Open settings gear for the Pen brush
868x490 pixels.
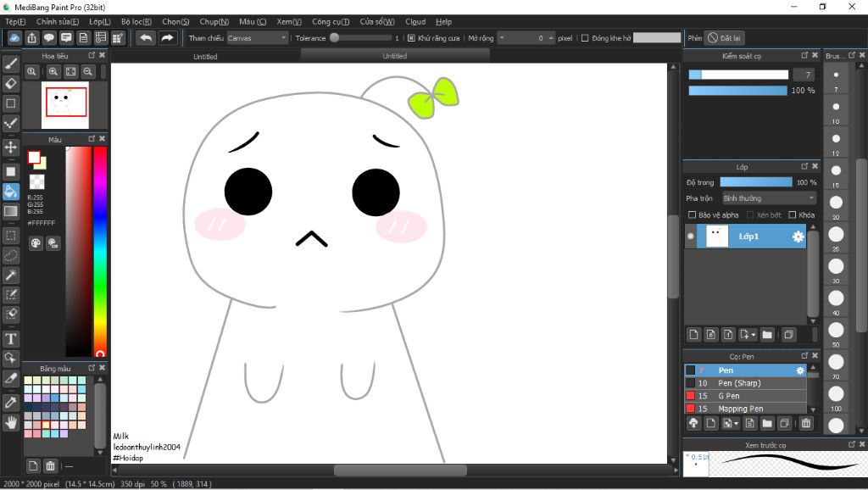(x=800, y=370)
